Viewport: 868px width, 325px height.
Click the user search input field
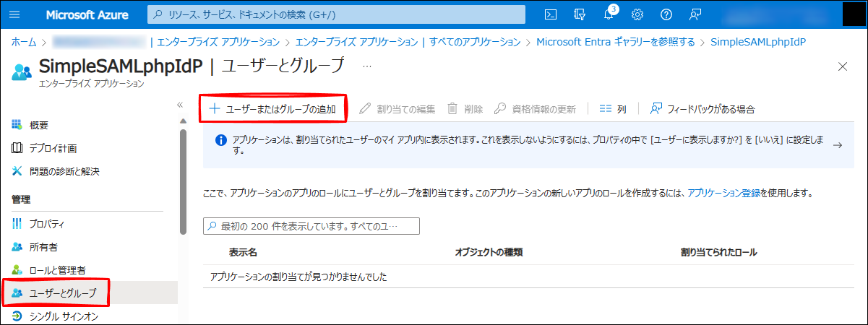[311, 225]
